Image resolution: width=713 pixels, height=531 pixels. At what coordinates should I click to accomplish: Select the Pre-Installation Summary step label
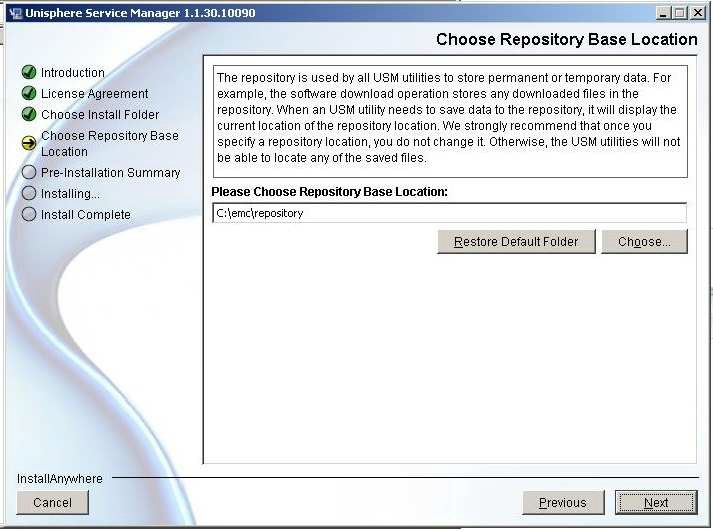coord(110,173)
